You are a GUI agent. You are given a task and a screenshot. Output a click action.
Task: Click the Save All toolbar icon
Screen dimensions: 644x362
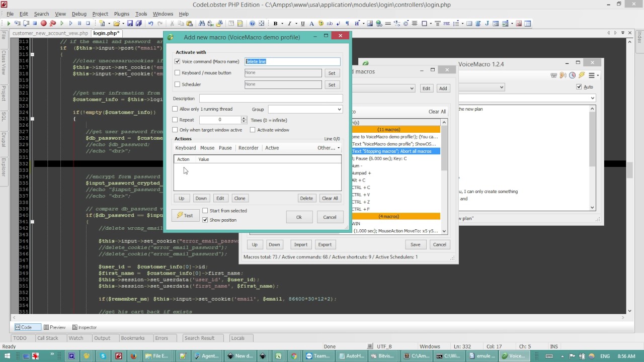tap(138, 23)
